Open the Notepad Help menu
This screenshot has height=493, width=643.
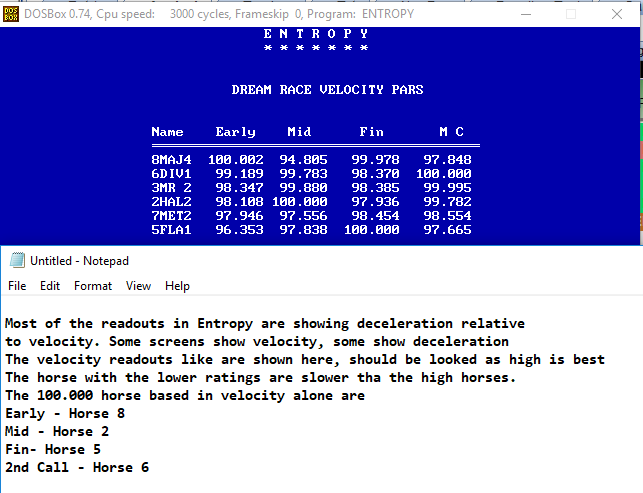[x=177, y=286]
